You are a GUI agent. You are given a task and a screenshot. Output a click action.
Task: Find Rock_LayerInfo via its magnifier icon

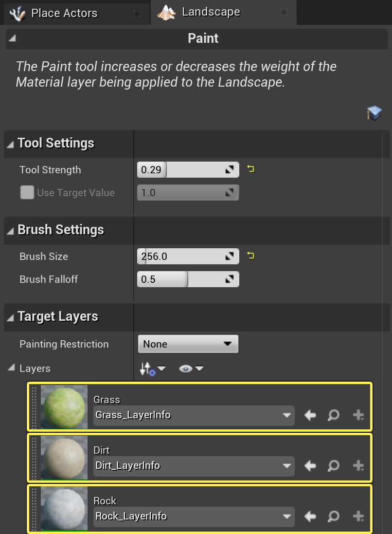pos(334,516)
